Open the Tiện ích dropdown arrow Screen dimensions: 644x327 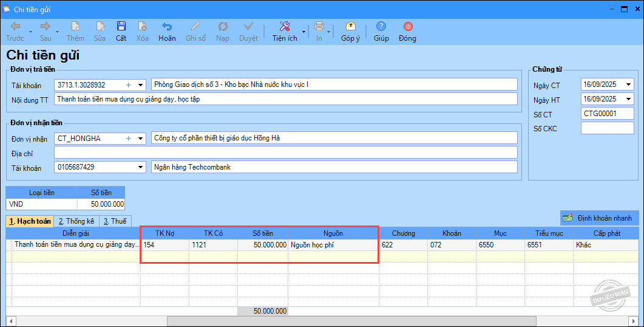point(303,30)
